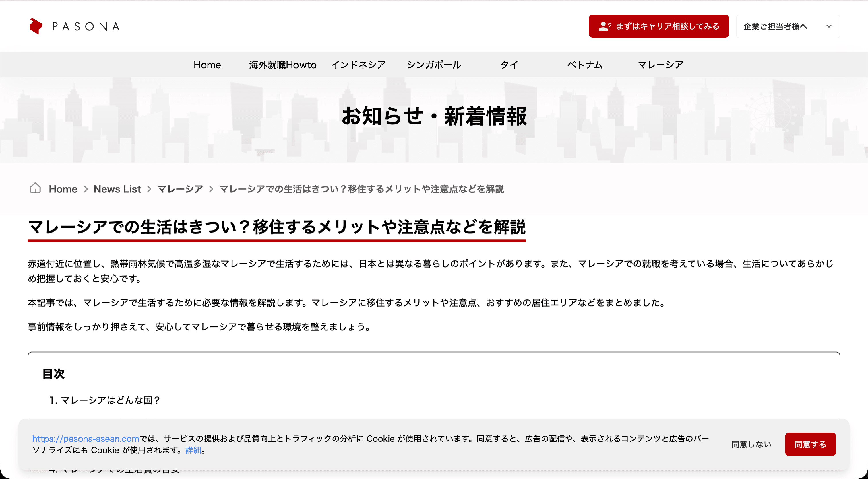This screenshot has width=868, height=479.
Task: Select タイ in navigation bar
Action: point(509,65)
